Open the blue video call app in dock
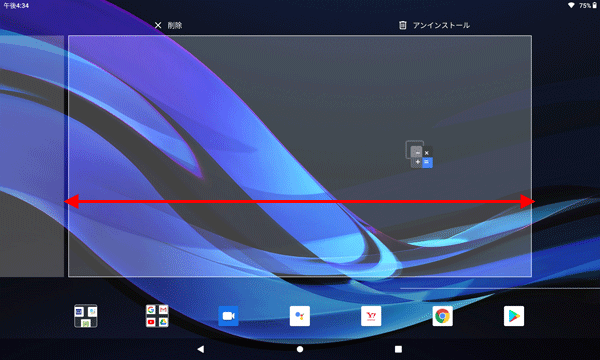 (x=228, y=316)
